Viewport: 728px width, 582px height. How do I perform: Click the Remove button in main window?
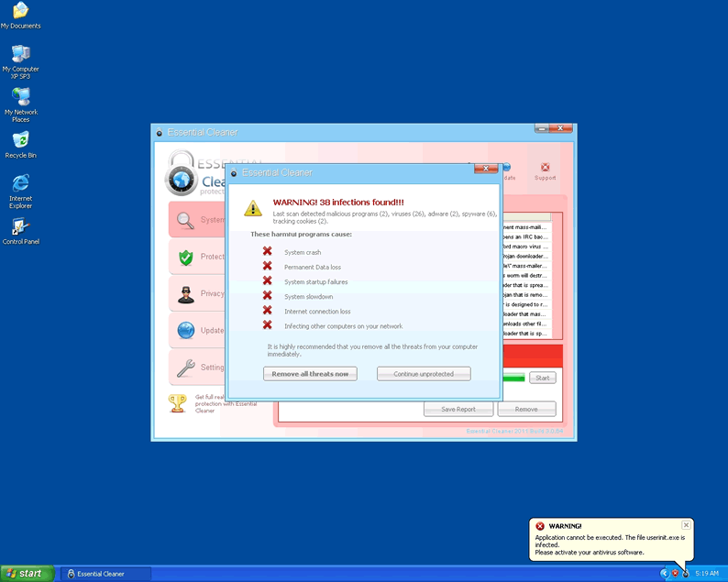(526, 409)
